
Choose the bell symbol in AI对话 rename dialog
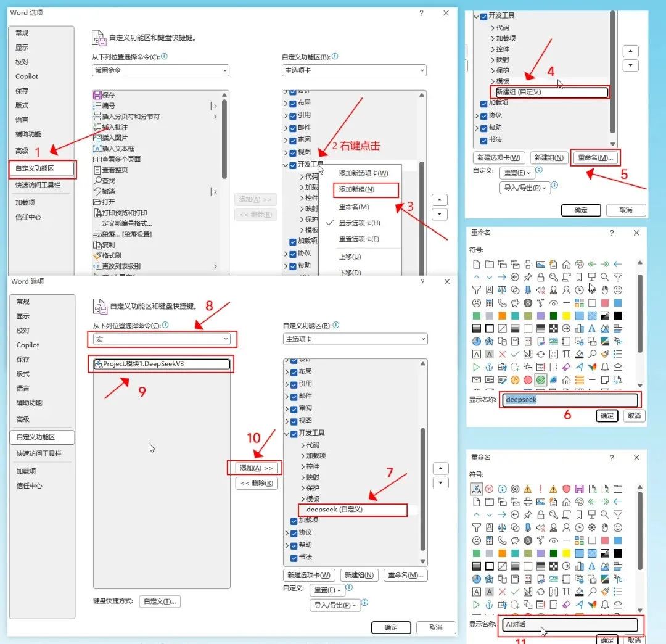[605, 605]
